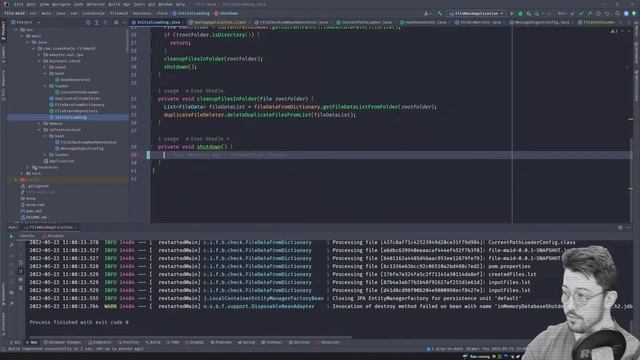Click the Git commit checkmark icon

(x=581, y=13)
